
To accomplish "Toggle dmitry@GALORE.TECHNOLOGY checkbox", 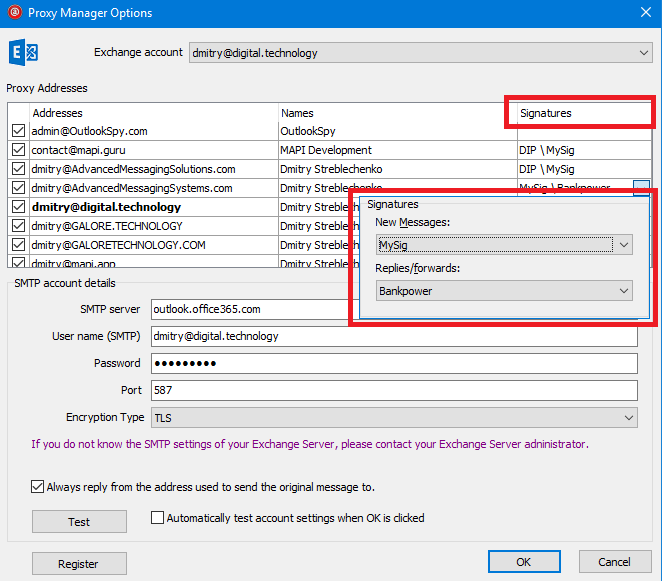I will coord(18,225).
